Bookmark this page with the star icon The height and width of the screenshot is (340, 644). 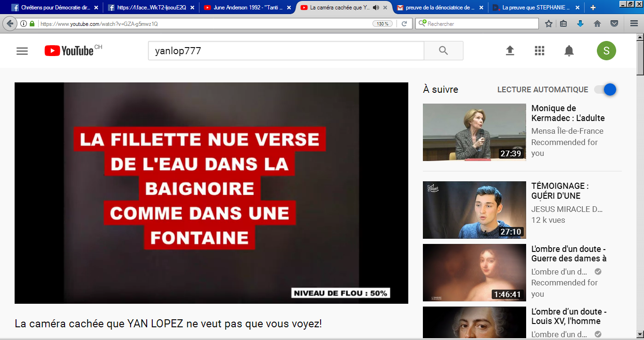coord(549,24)
